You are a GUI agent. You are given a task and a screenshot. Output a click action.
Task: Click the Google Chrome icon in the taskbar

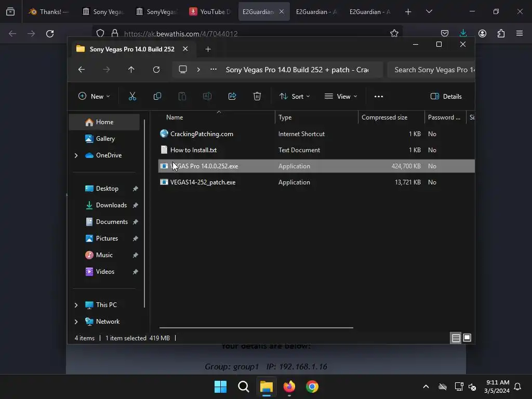point(312,387)
